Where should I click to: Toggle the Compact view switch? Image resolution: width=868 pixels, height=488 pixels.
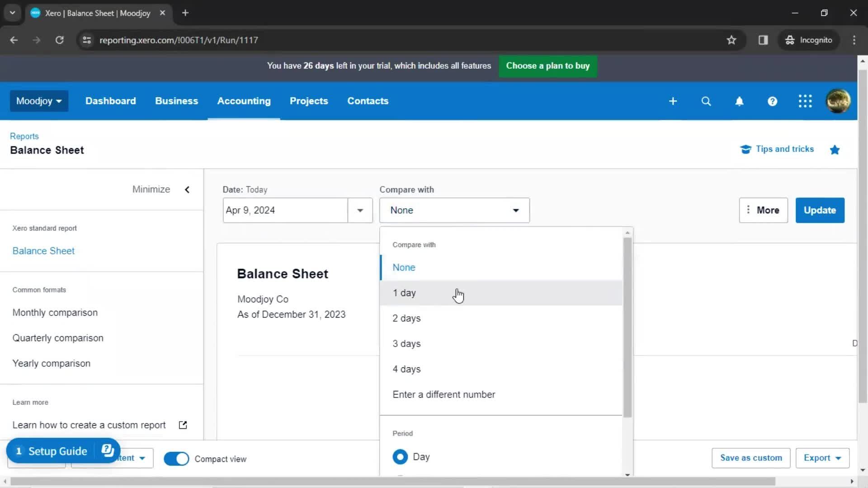coord(176,459)
